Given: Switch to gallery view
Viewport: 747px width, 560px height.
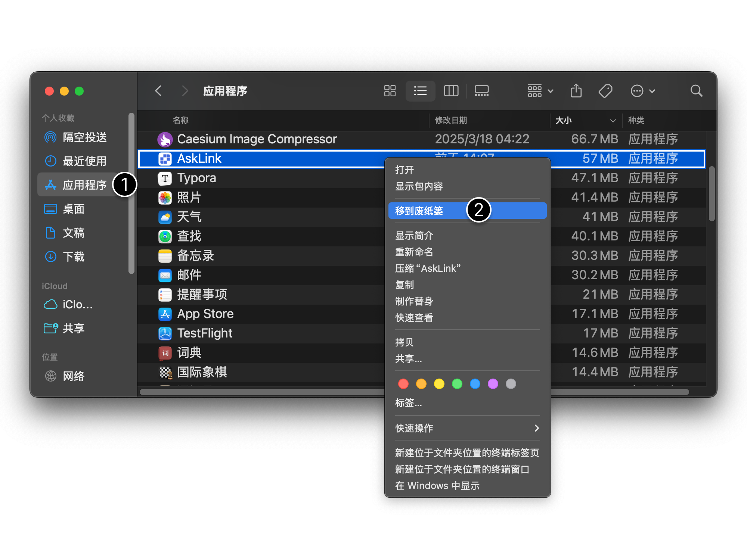Looking at the screenshot, I should coord(481,91).
